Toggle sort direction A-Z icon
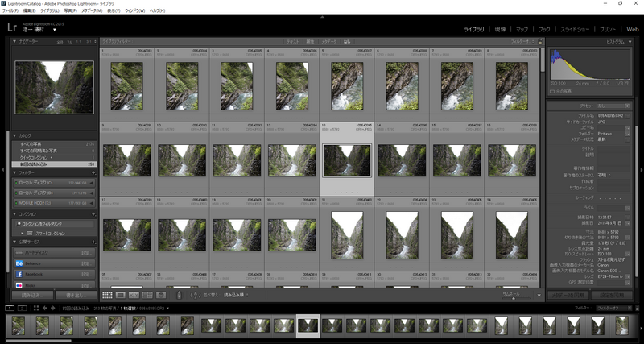The image size is (644, 344). (x=196, y=295)
